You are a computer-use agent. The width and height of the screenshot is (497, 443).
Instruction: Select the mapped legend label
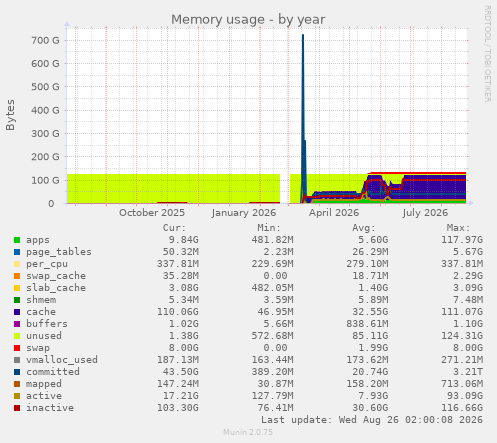point(44,384)
